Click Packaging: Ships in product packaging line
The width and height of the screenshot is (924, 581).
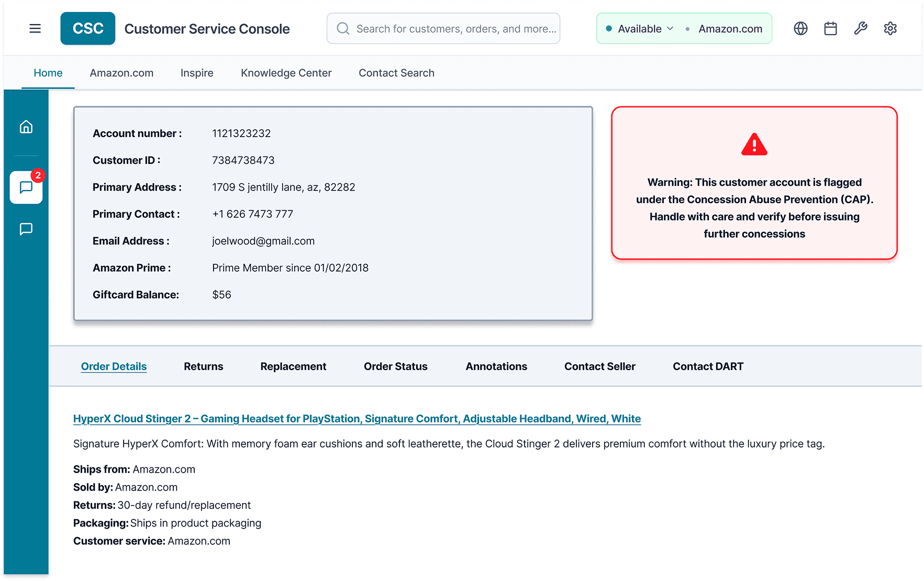[x=168, y=523]
